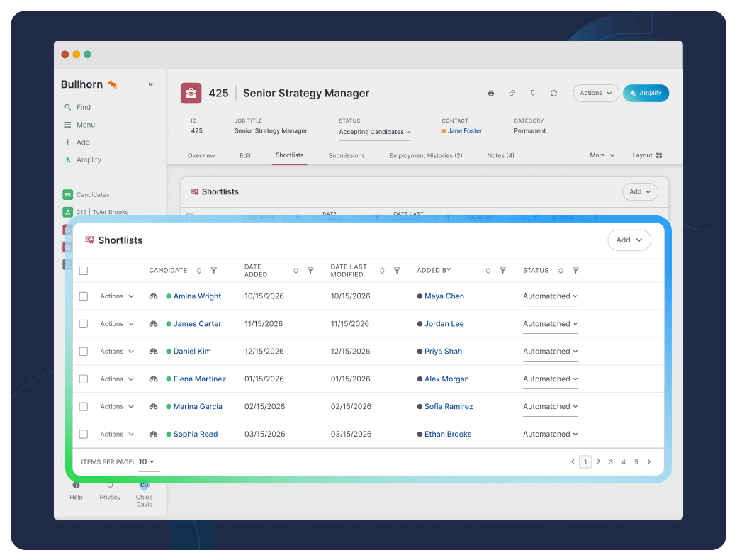Click Add in the sidebar
Image resolution: width=737 pixels, height=560 pixels.
point(77,142)
